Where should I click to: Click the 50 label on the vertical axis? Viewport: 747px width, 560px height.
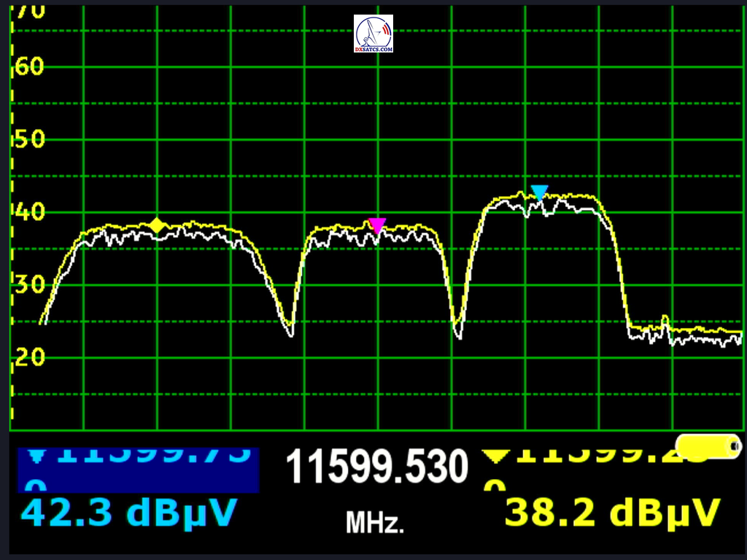tap(29, 139)
